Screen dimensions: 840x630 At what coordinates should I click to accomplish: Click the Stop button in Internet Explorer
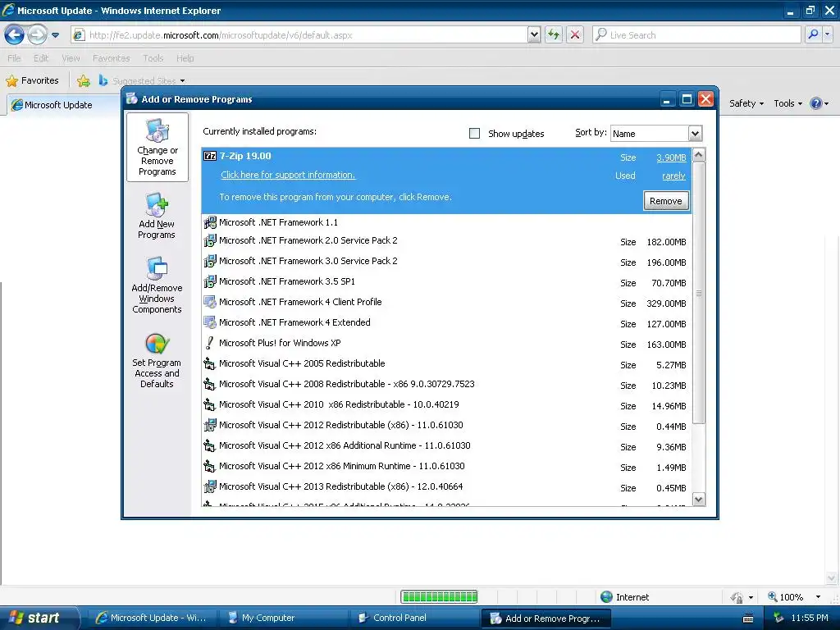tap(575, 34)
